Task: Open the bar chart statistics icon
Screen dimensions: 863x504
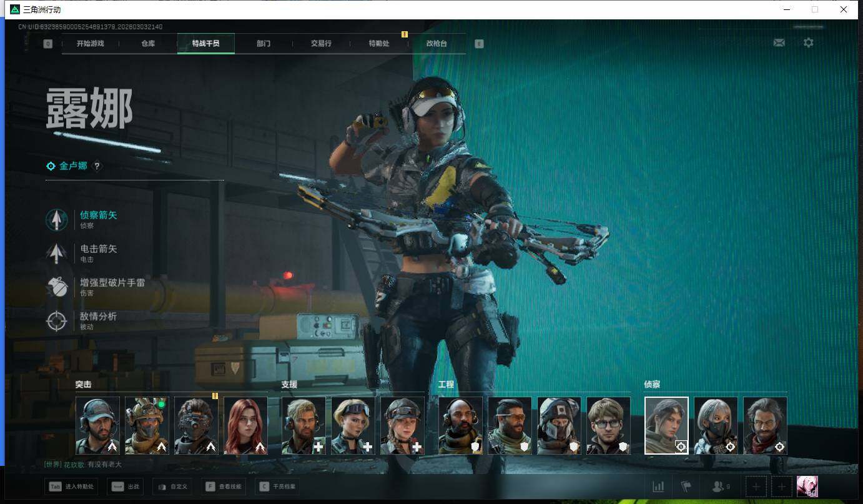Action: click(658, 487)
